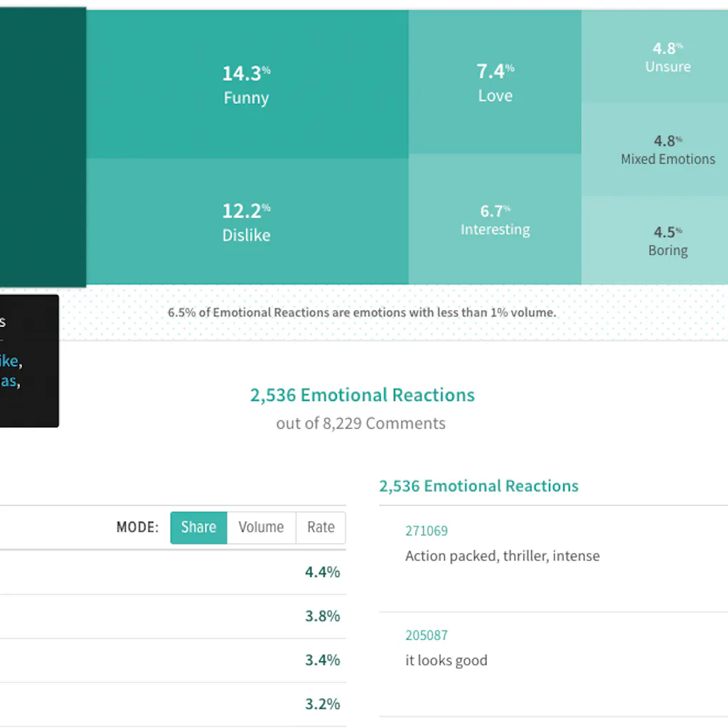
Task: Click the 'less than 1% volume' emotions strip
Action: point(362,312)
